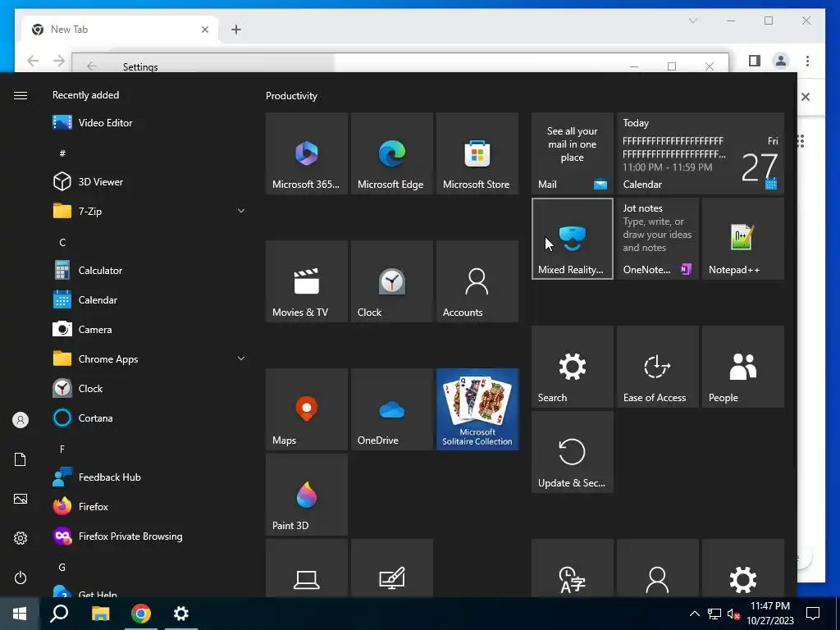
Task: Open the OneNote tile
Action: tap(657, 239)
